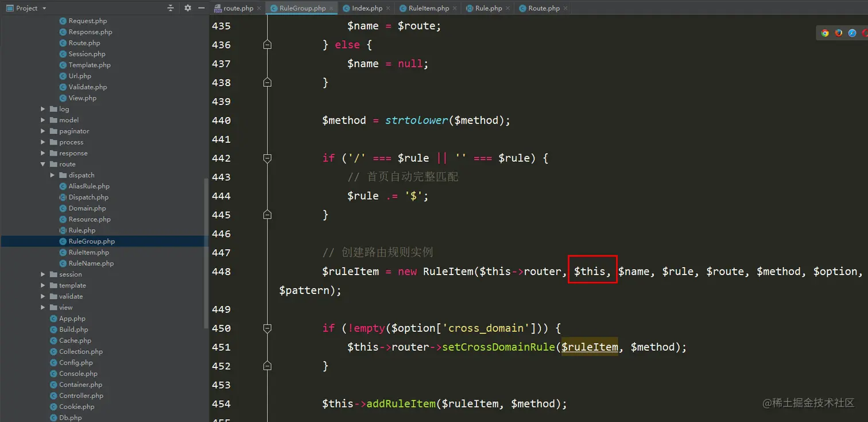Close the RuleGroup.php tab
The image size is (868, 422).
click(x=332, y=8)
